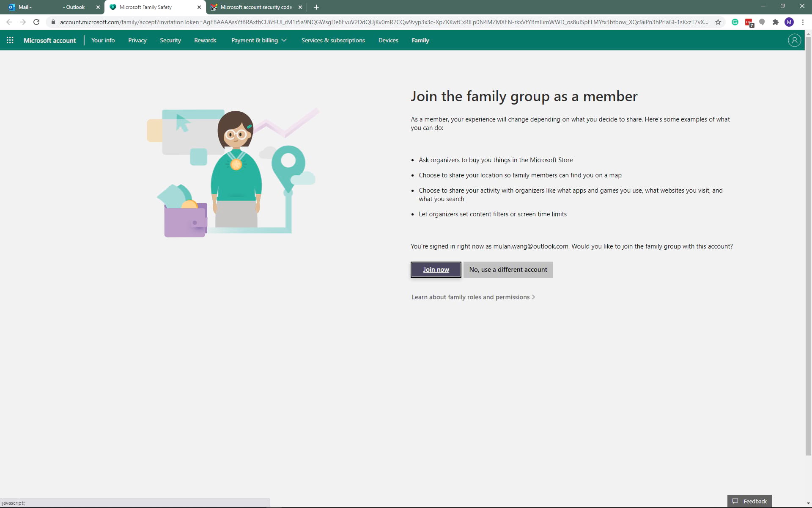This screenshot has width=812, height=508.
Task: Open the account profile icon top right
Action: (794, 40)
